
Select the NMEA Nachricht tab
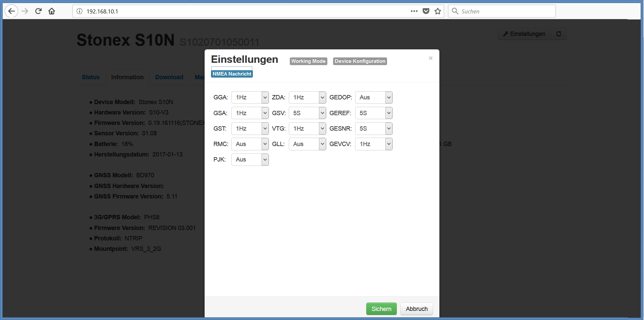pyautogui.click(x=232, y=74)
